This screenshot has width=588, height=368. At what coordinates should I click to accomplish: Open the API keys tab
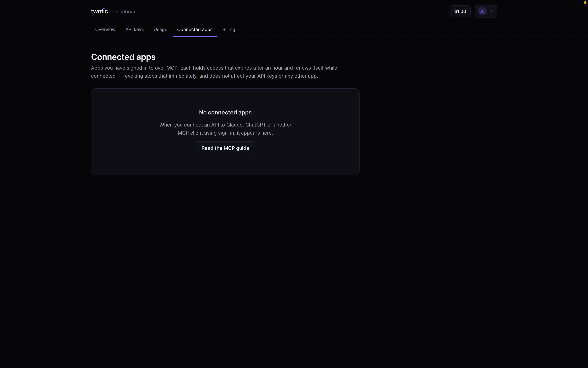point(134,29)
